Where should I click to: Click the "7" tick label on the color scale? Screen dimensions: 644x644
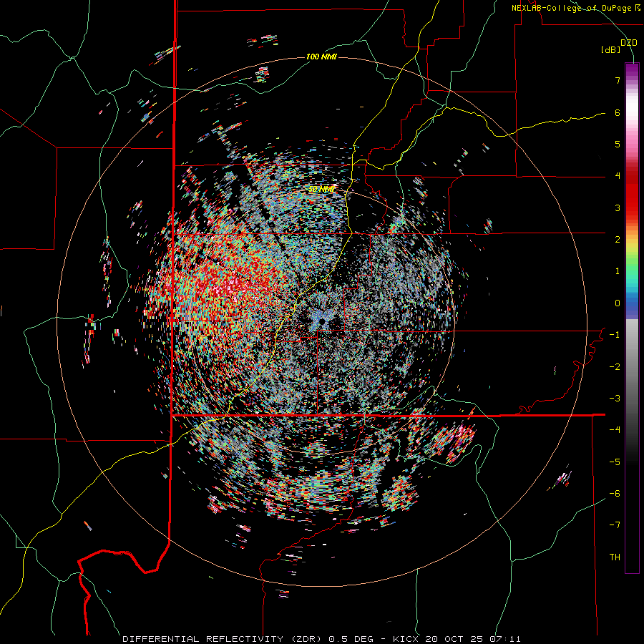click(x=618, y=80)
